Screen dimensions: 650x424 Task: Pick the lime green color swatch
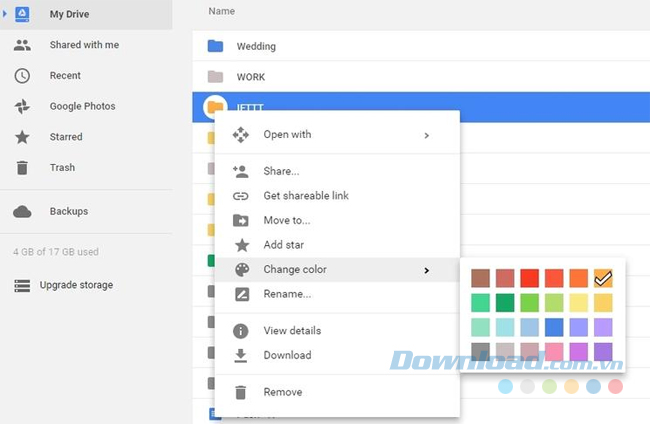pos(530,303)
